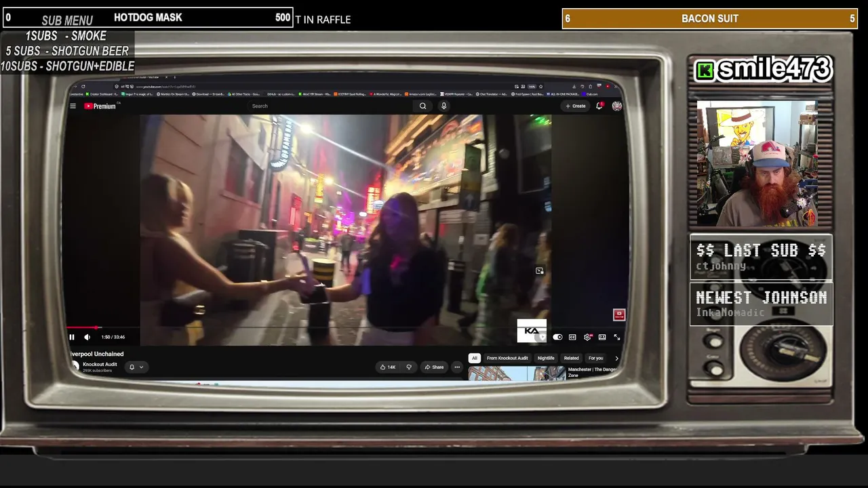The width and height of the screenshot is (868, 488).
Task: Open the YouTube guide hamburger menu
Action: tap(73, 106)
